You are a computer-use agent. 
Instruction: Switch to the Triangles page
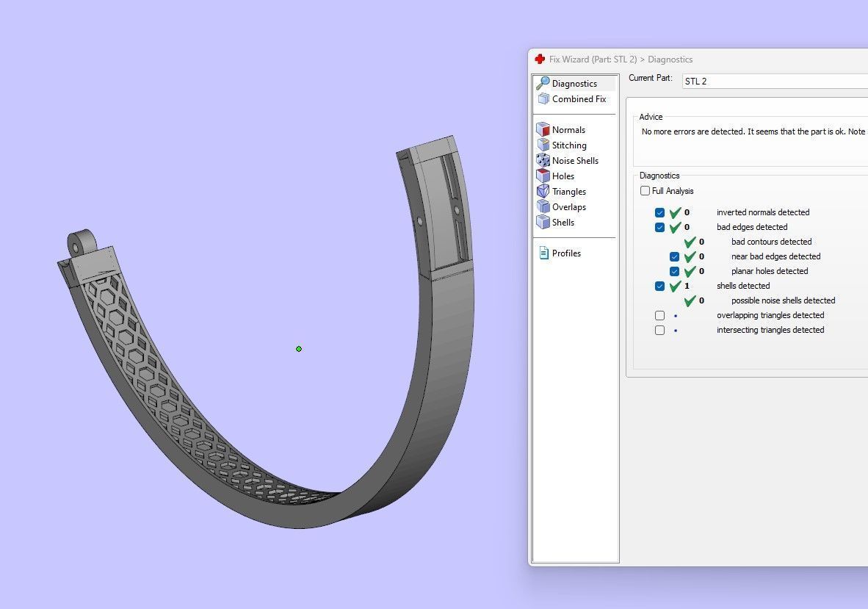click(x=569, y=192)
